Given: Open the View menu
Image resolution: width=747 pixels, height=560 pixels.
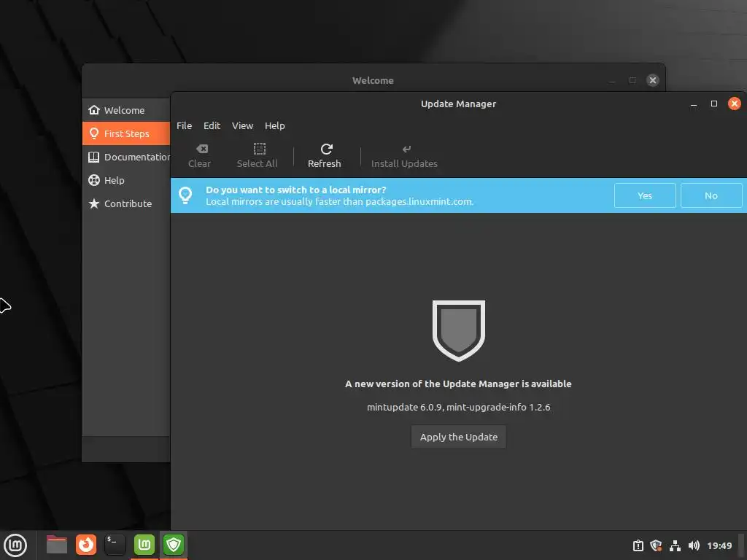Looking at the screenshot, I should pos(242,125).
